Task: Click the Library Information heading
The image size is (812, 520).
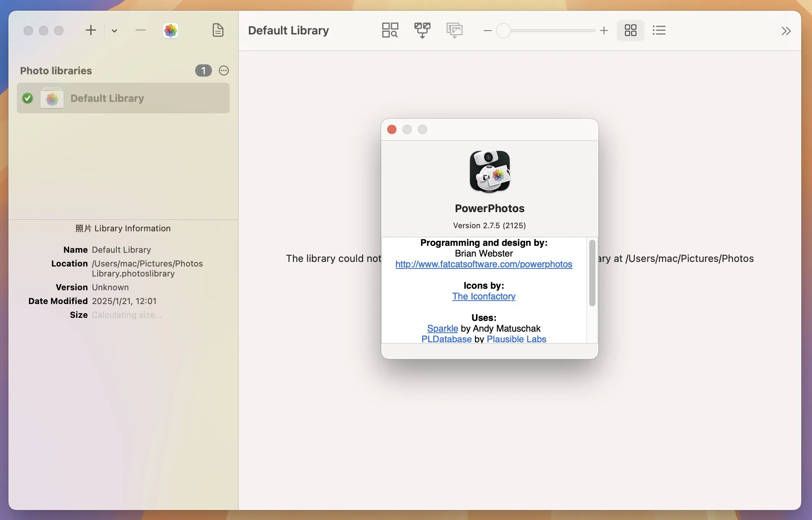Action: 123,228
